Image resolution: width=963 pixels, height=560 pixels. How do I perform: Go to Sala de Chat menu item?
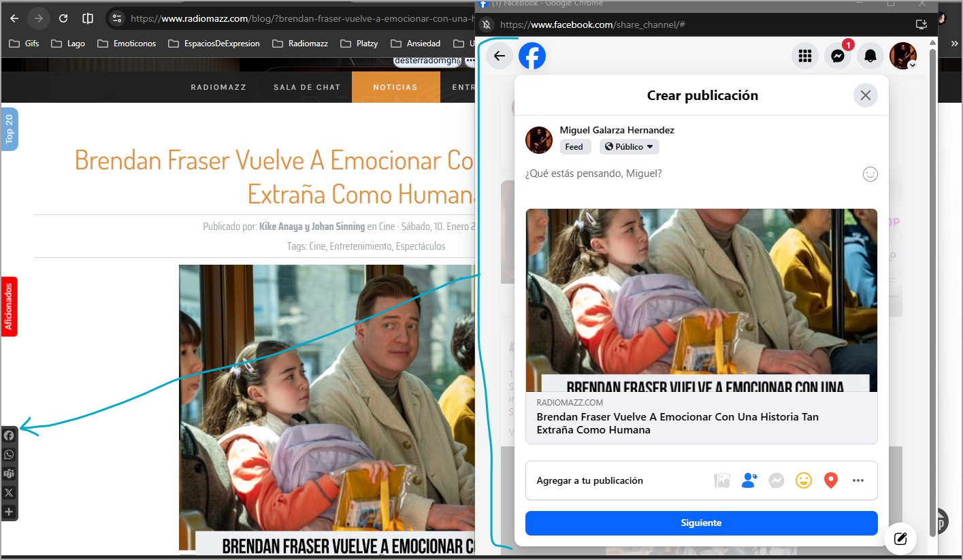tap(307, 87)
